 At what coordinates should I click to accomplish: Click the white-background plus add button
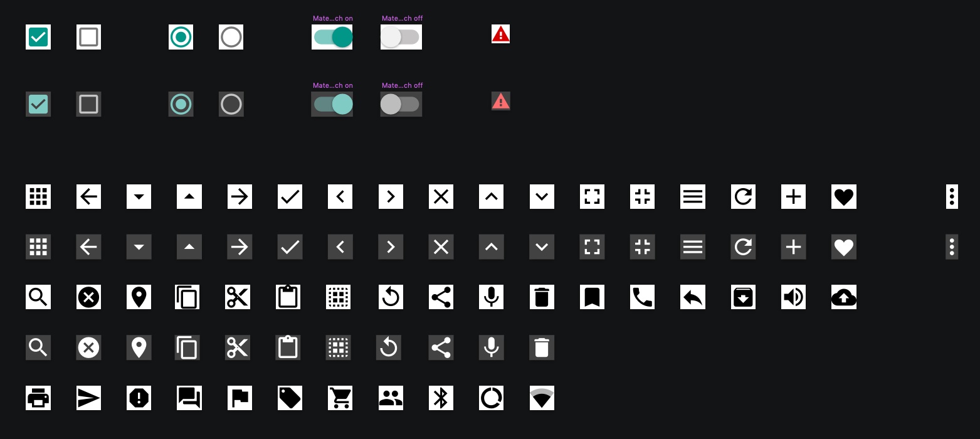(x=793, y=196)
